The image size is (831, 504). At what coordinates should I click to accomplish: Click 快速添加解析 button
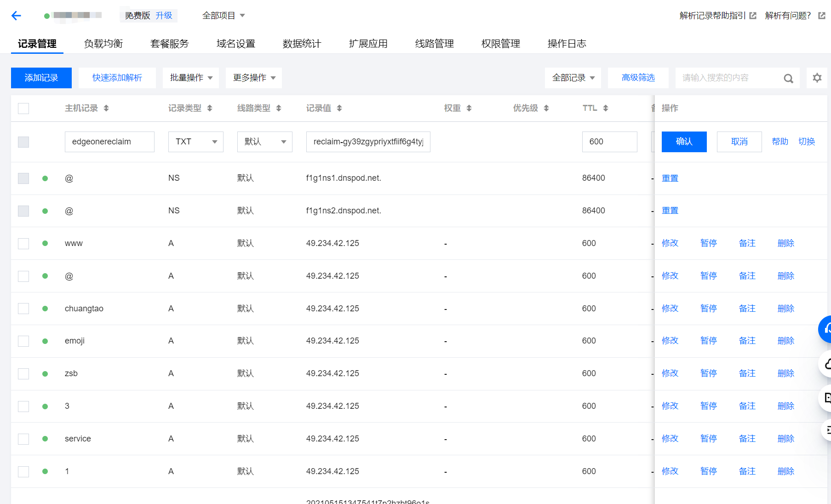[117, 78]
